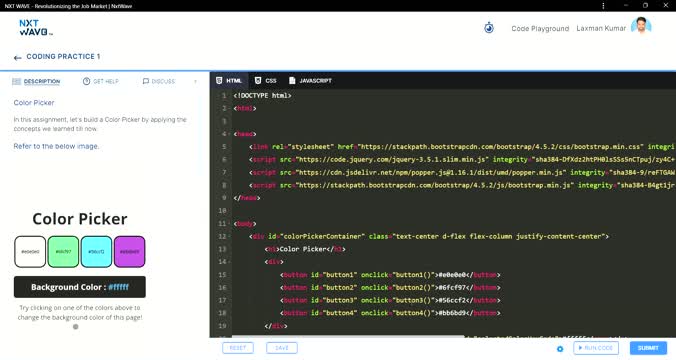Collapse the colorPickerContainer div fold on line 12
The image size is (676, 360).
(229, 237)
